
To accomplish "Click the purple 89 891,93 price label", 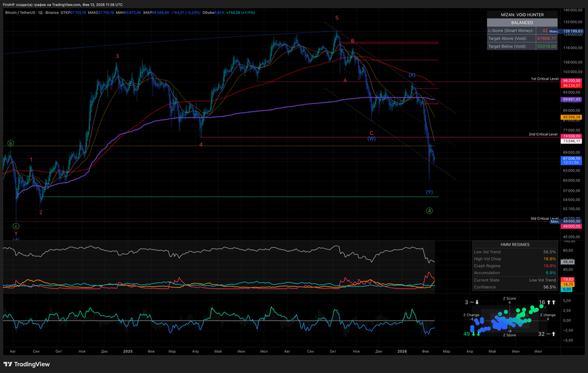I will pos(571,99).
